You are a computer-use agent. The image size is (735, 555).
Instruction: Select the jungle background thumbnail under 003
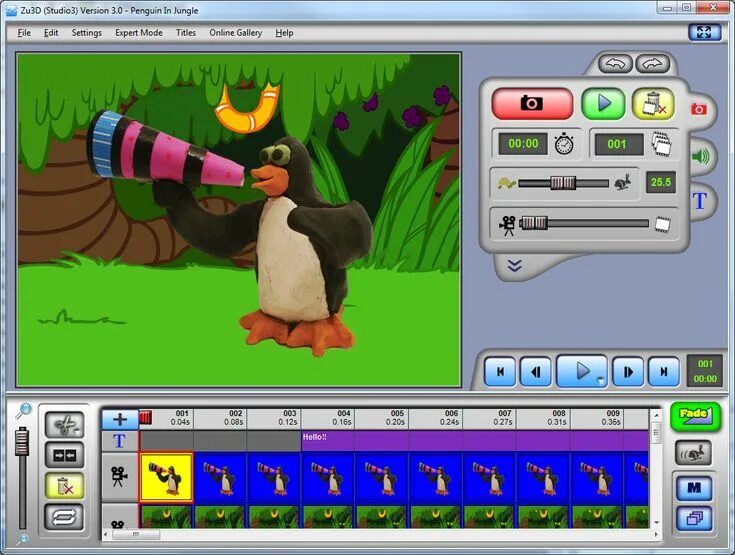click(x=274, y=517)
